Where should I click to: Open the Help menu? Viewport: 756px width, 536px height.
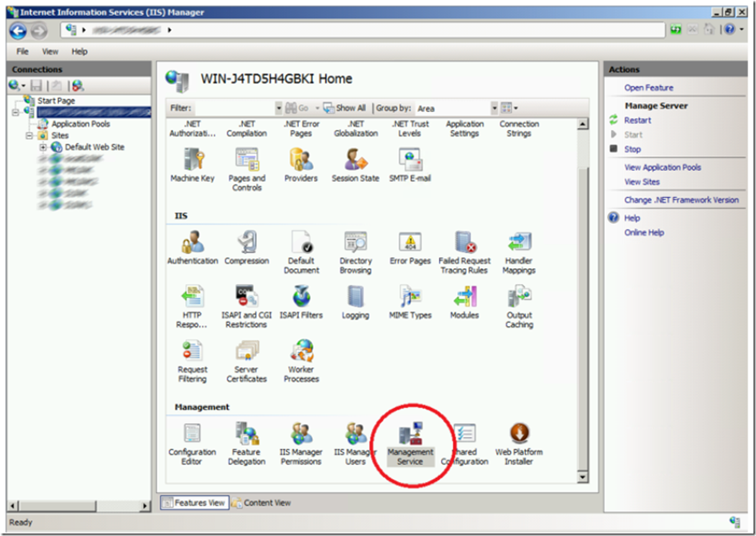pos(80,52)
